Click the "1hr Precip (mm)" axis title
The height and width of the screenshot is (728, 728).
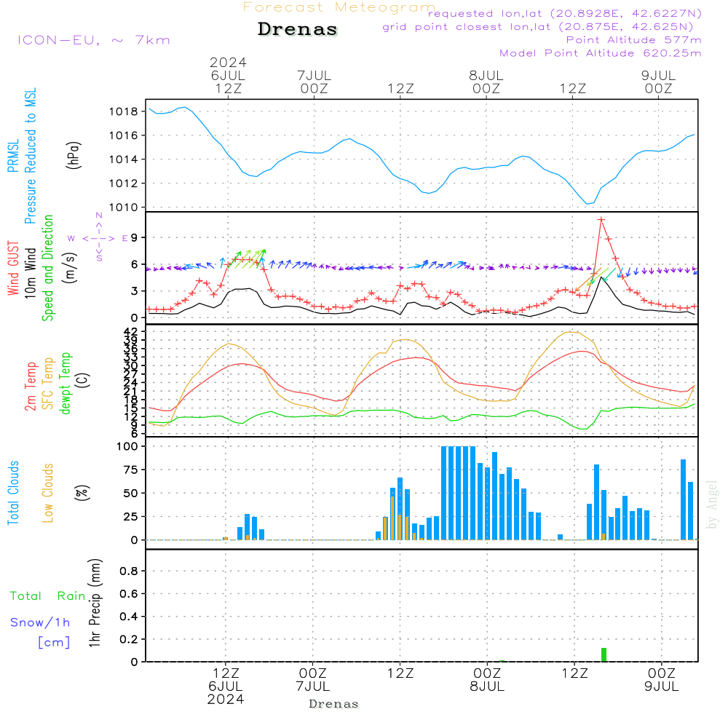point(94,603)
